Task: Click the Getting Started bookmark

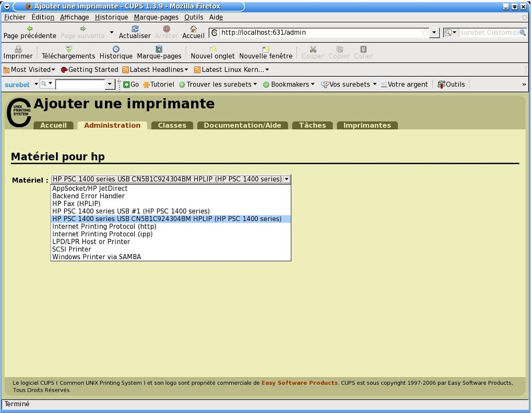Action: pos(89,69)
